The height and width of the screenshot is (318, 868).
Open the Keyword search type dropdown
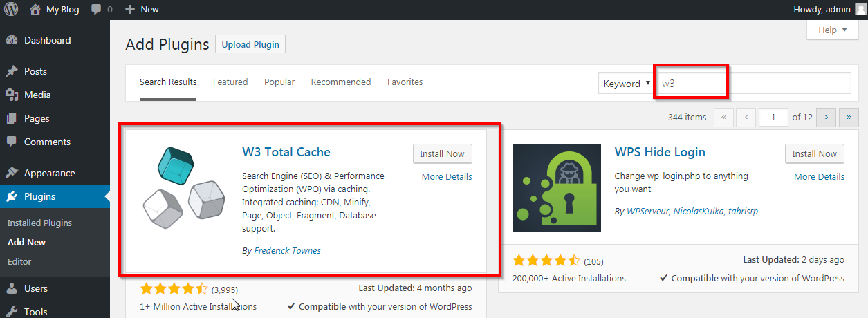click(x=626, y=83)
